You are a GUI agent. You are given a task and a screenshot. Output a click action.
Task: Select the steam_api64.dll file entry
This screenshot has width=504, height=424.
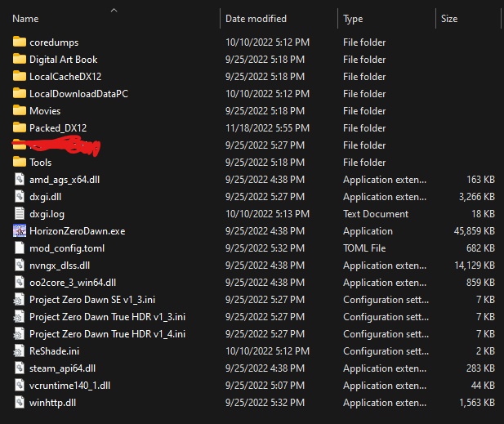click(62, 368)
